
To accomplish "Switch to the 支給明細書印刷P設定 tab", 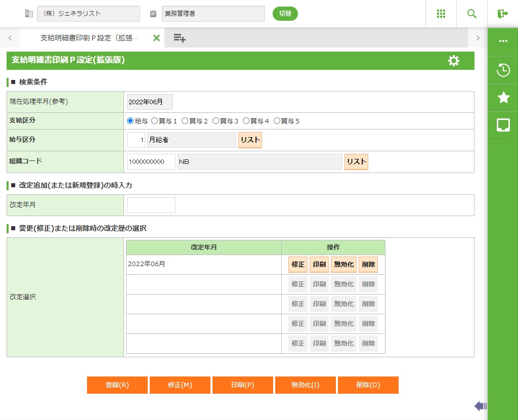I will click(x=89, y=38).
